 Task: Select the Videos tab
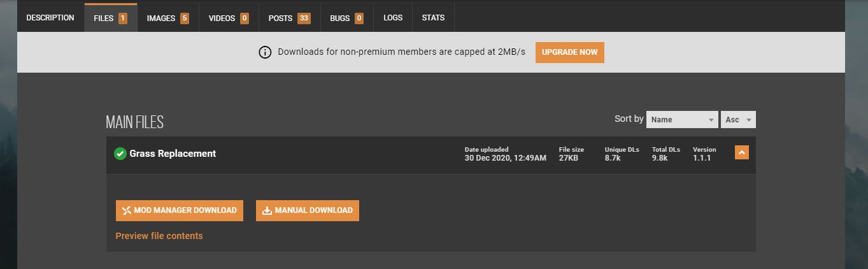pyautogui.click(x=229, y=18)
